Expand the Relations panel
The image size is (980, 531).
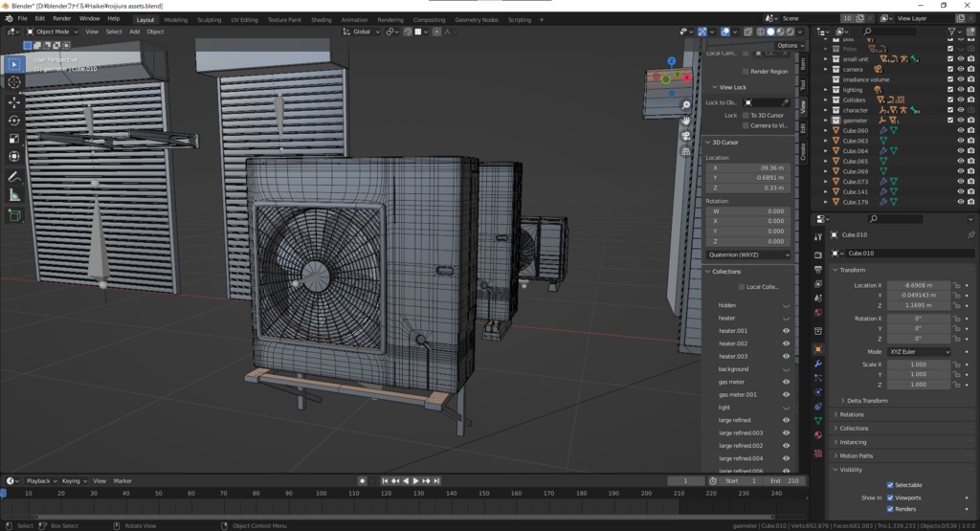tap(851, 414)
